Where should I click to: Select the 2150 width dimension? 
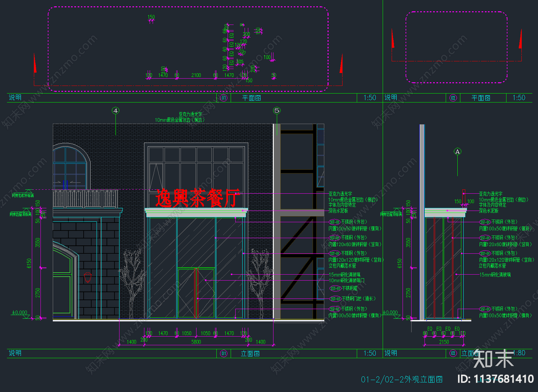pos(444,342)
